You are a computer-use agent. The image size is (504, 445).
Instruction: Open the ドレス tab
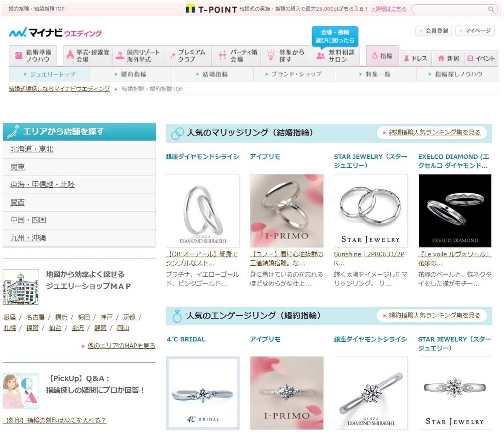(x=415, y=59)
